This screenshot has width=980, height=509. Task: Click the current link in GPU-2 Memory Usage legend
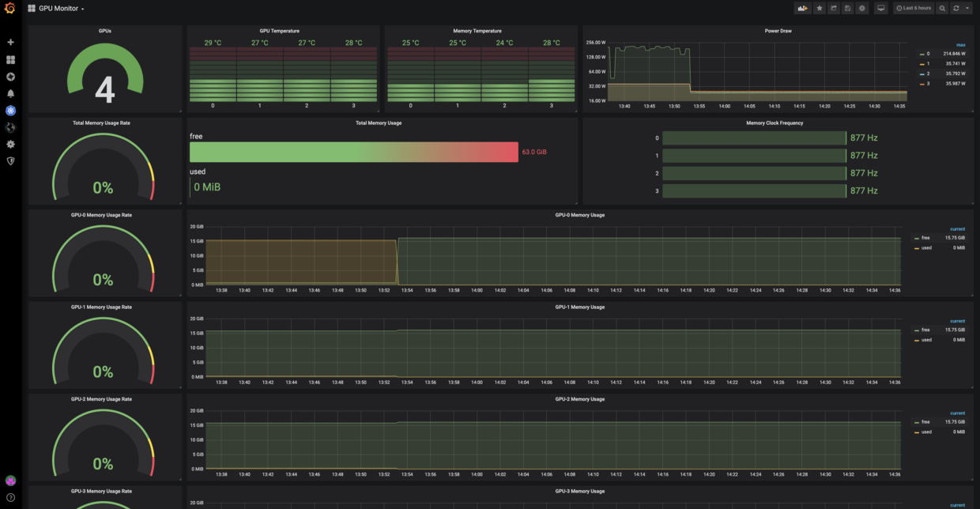(957, 413)
